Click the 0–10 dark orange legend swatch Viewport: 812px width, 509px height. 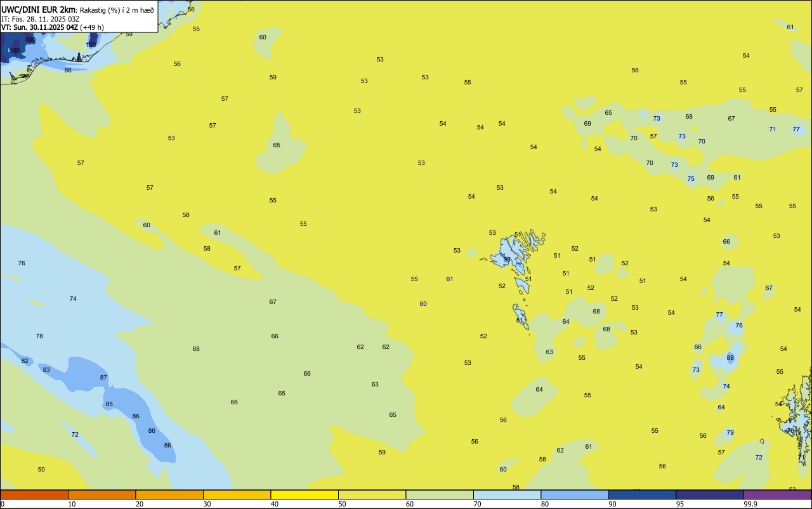(x=34, y=494)
